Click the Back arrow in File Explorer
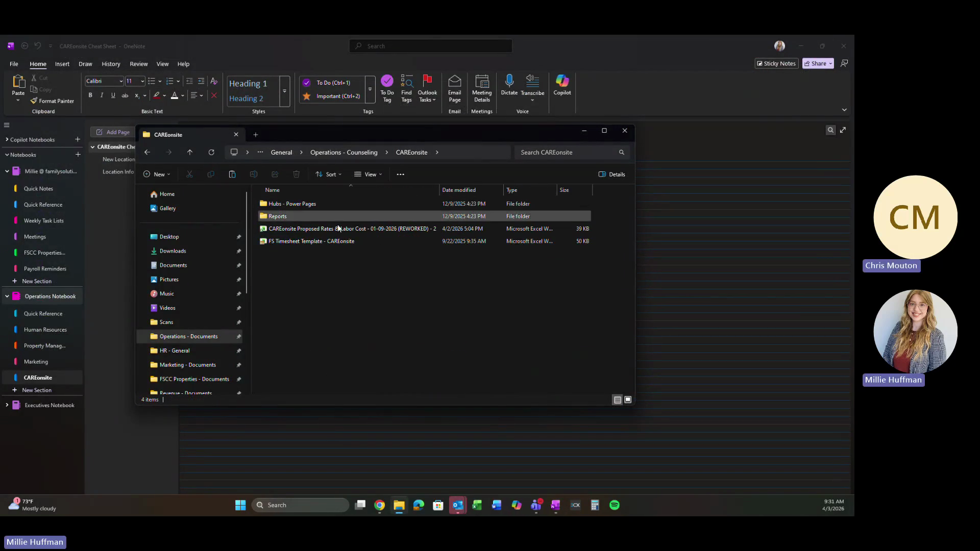 [x=147, y=152]
